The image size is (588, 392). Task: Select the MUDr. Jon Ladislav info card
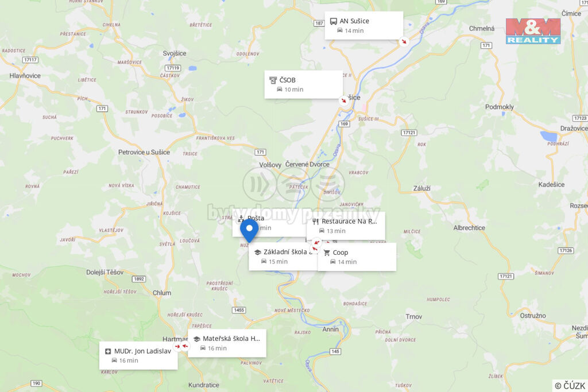[138, 356]
